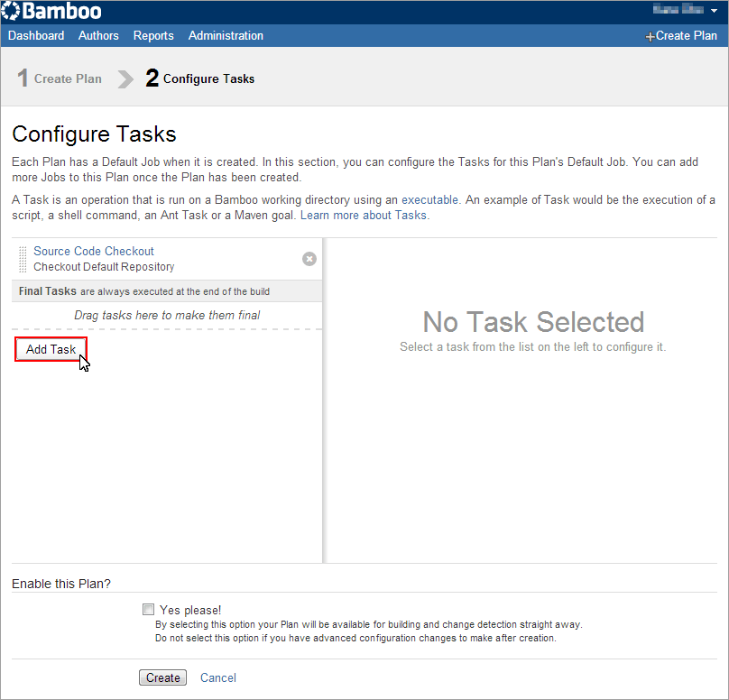Go back to step 1 Create Plan
Screen dimensions: 729x700
click(60, 78)
